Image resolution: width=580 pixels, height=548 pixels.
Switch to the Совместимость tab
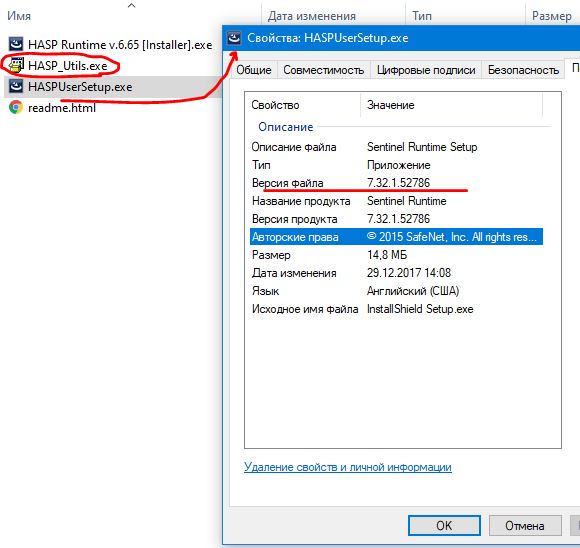[x=324, y=70]
